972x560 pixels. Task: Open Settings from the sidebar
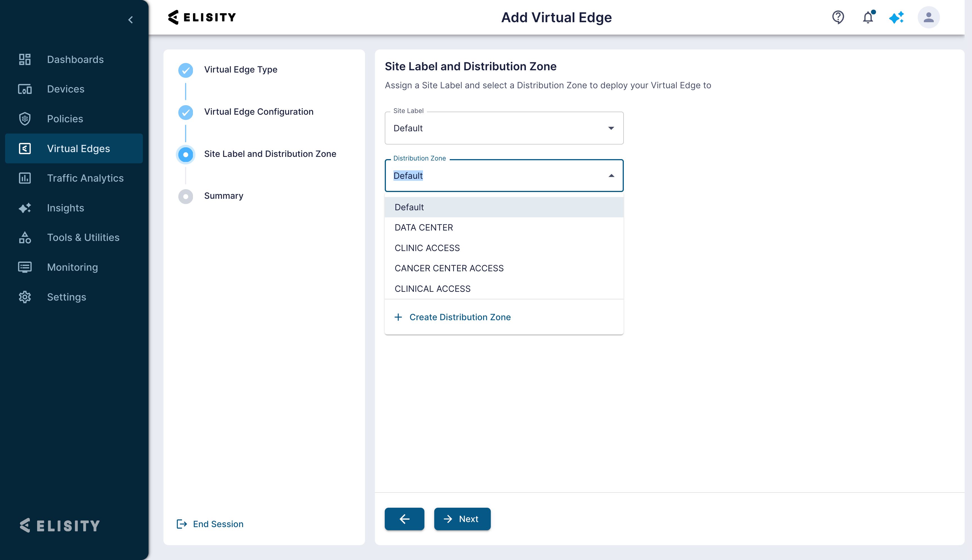[x=74, y=297]
